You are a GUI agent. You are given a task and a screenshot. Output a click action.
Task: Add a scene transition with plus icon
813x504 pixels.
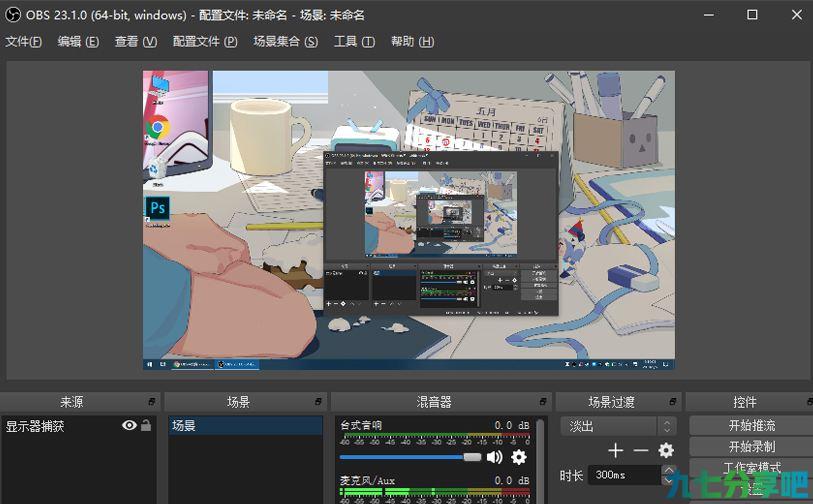[x=615, y=450]
